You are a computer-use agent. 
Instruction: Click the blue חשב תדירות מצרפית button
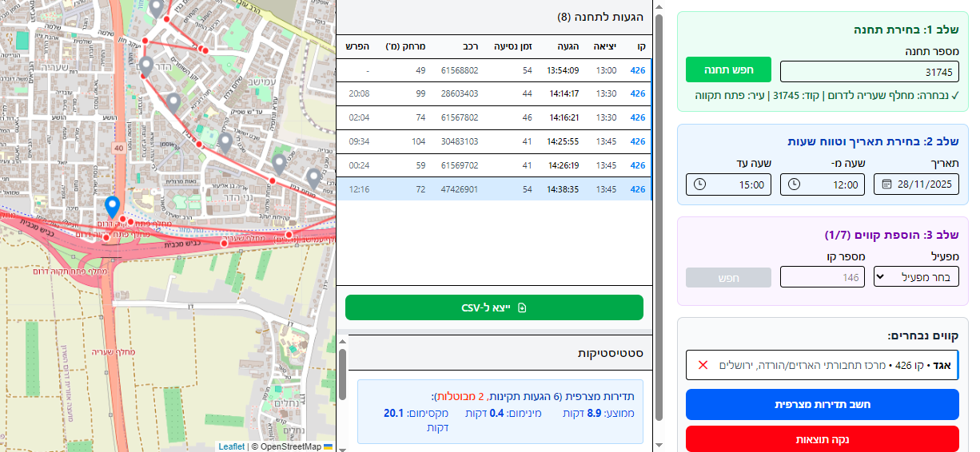click(x=822, y=404)
